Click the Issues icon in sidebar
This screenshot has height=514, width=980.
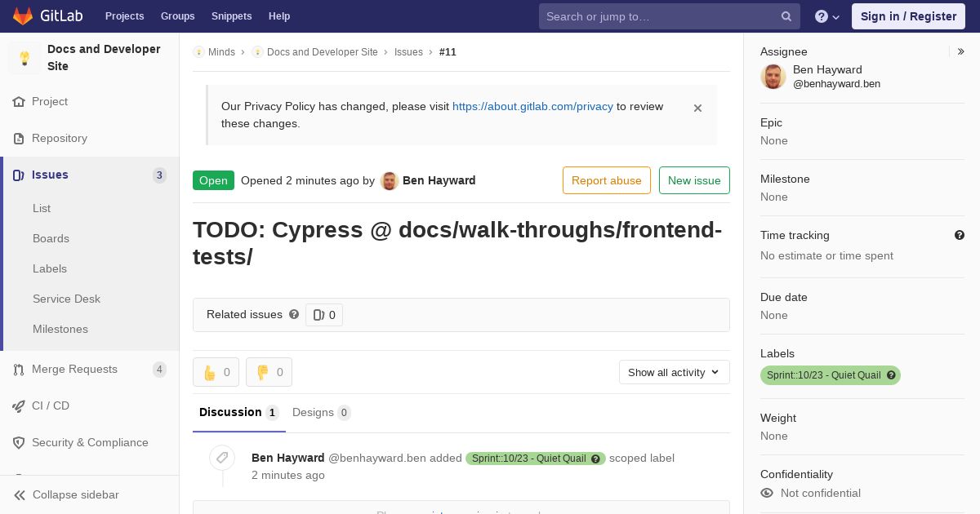pyautogui.click(x=19, y=175)
